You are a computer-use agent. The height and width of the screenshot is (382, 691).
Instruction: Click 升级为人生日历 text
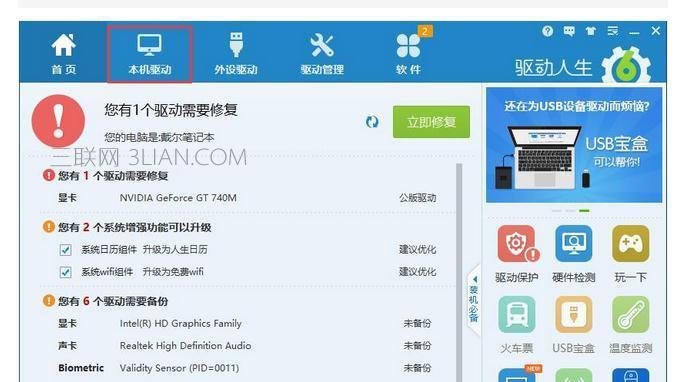[x=175, y=249]
